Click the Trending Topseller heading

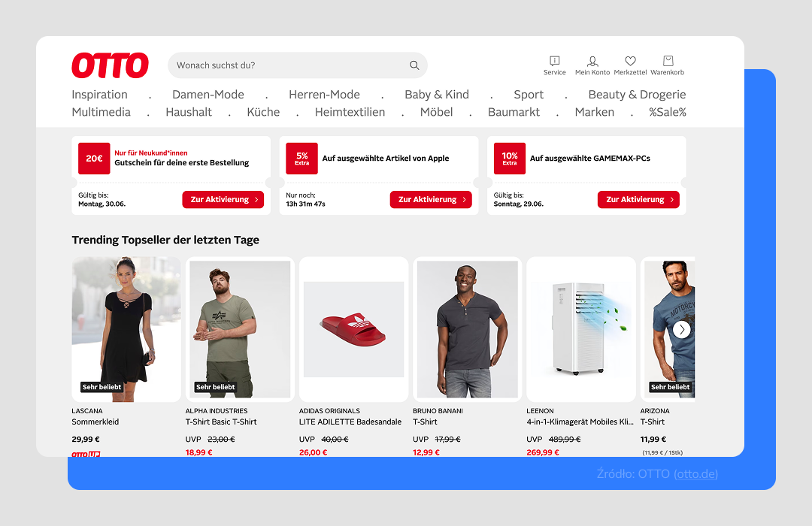(x=165, y=240)
